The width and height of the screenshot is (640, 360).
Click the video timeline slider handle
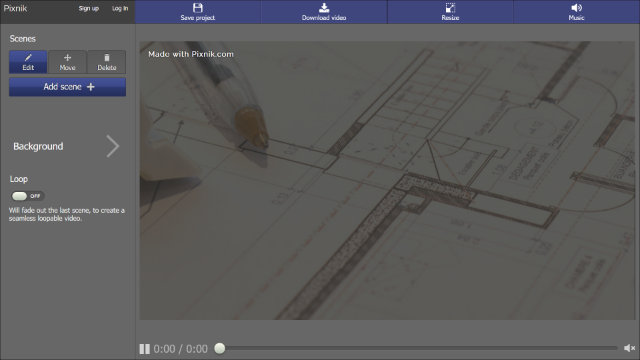[220, 348]
